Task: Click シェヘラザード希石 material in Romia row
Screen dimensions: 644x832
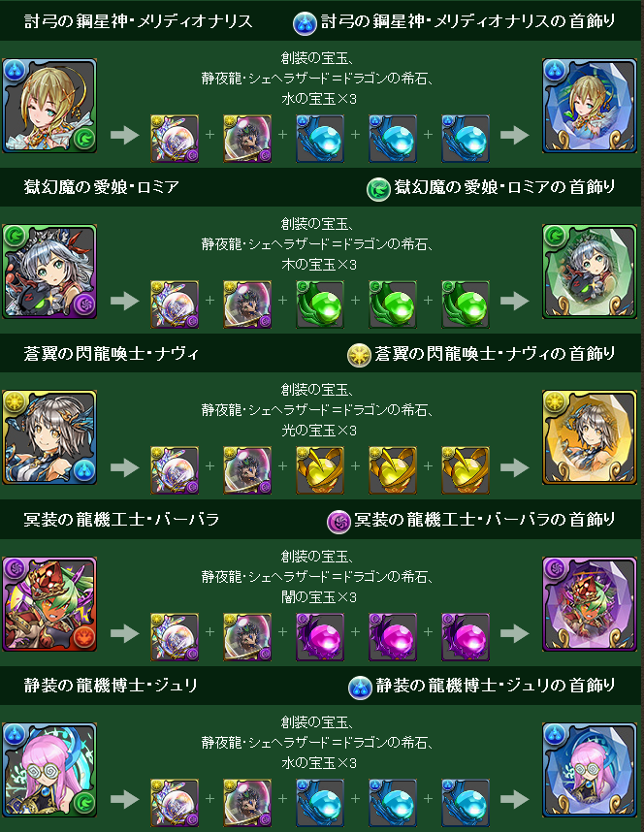Action: coord(247,304)
